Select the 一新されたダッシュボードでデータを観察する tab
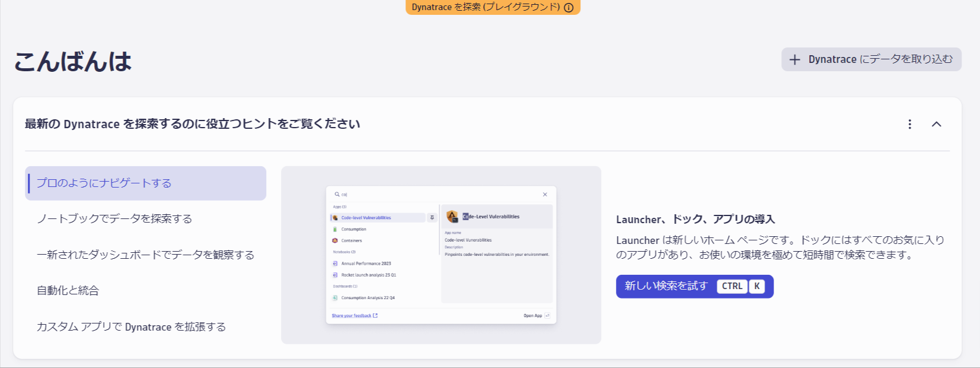Image resolution: width=980 pixels, height=368 pixels. [x=146, y=255]
